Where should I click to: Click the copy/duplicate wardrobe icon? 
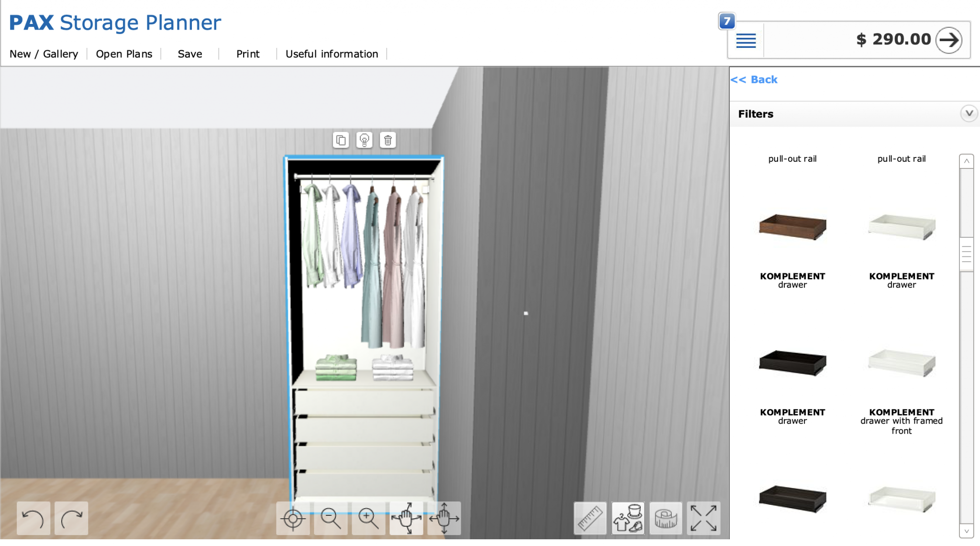340,141
